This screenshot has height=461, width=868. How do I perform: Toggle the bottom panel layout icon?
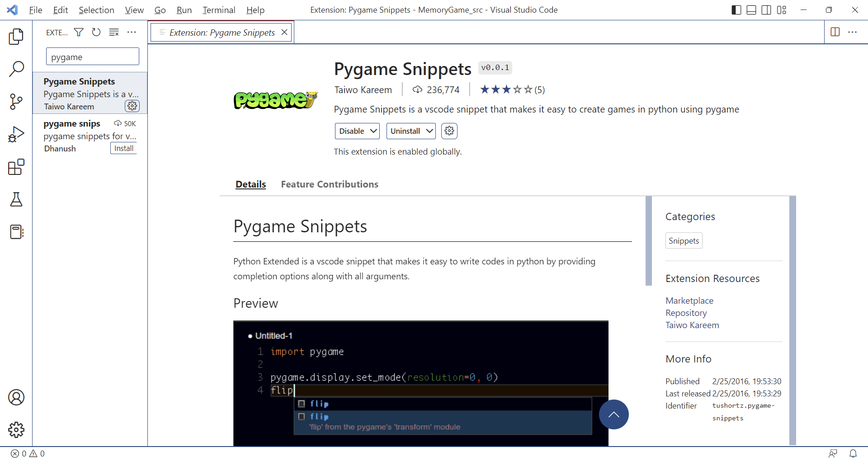pyautogui.click(x=751, y=10)
